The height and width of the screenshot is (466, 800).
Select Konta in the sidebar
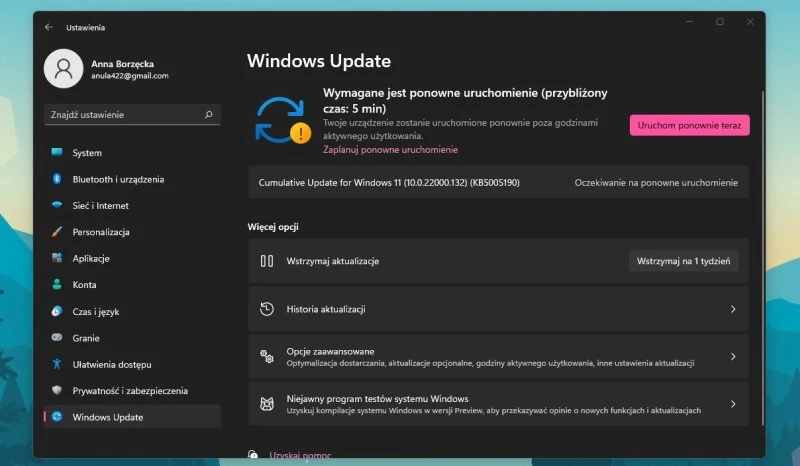tap(133, 285)
